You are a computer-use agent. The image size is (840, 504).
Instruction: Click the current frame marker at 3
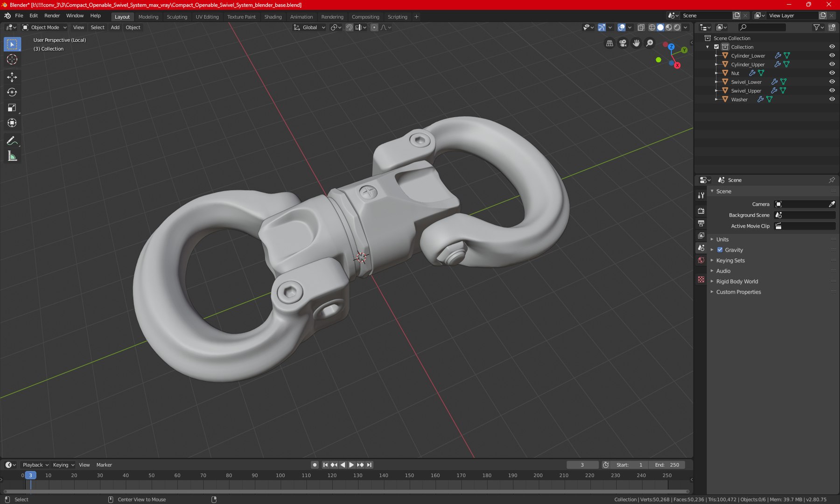click(x=30, y=475)
